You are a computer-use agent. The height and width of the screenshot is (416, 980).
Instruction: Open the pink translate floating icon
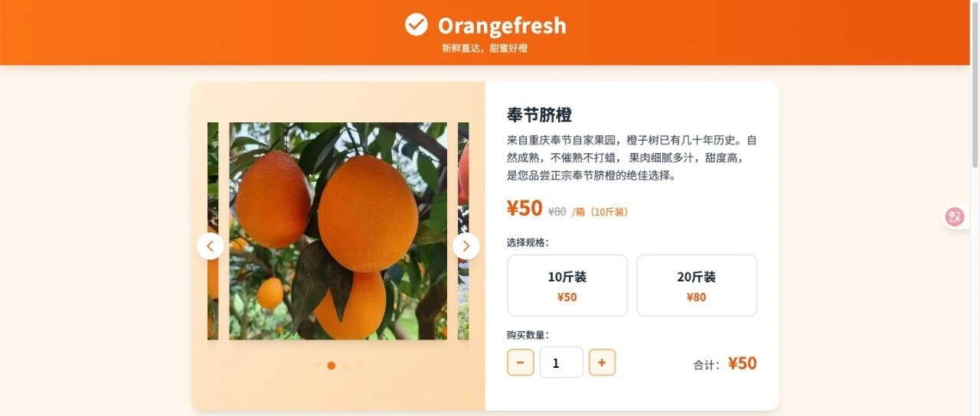pyautogui.click(x=955, y=217)
